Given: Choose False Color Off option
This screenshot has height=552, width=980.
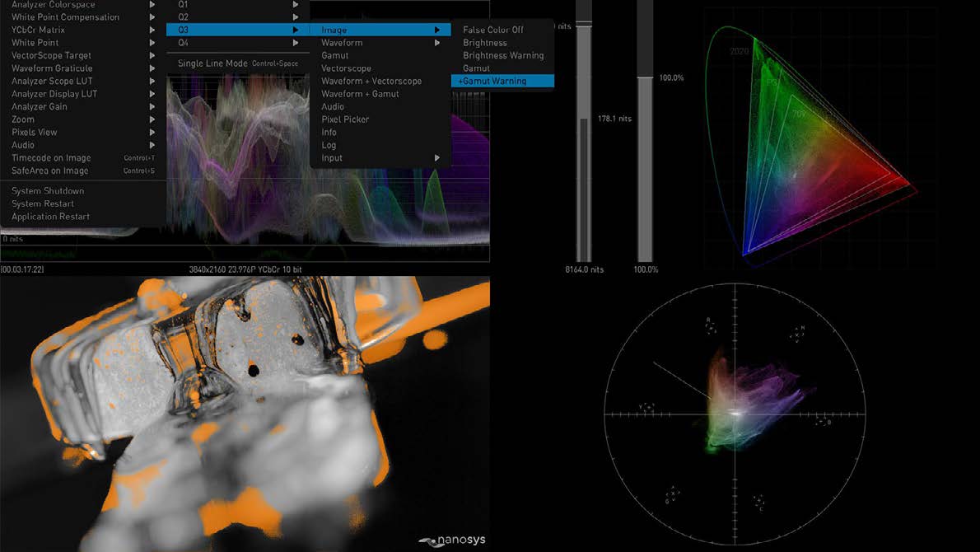Looking at the screenshot, I should coord(492,30).
